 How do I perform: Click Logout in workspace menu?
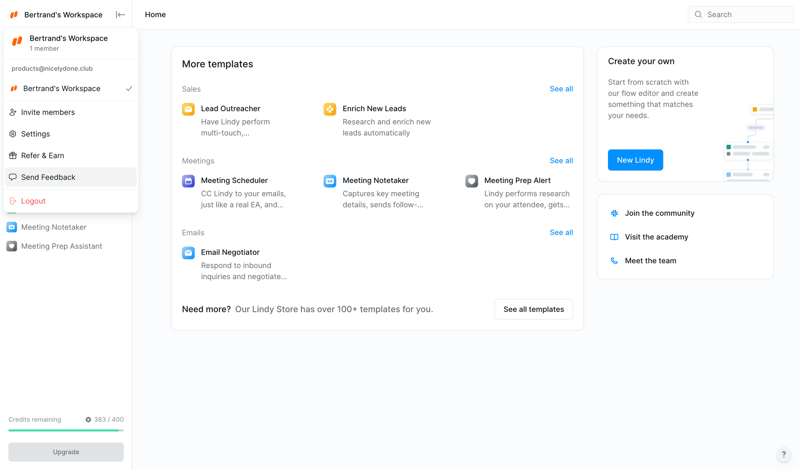pos(71,201)
